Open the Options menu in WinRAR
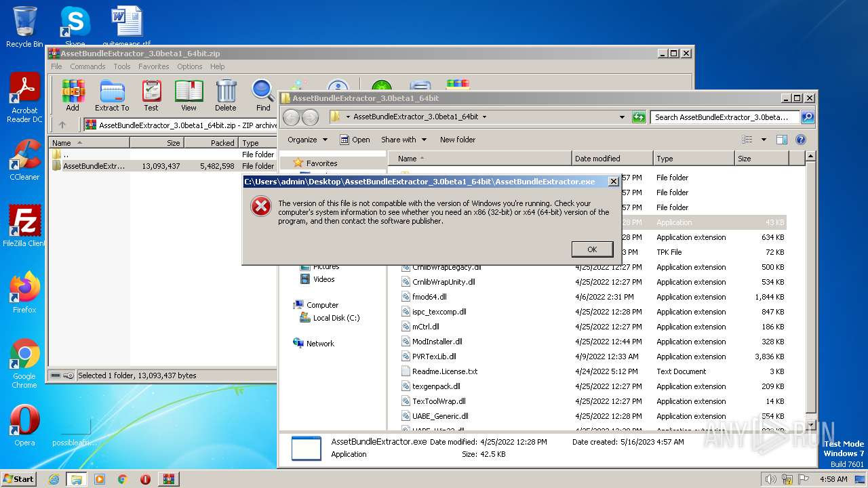The image size is (868, 488). point(190,66)
